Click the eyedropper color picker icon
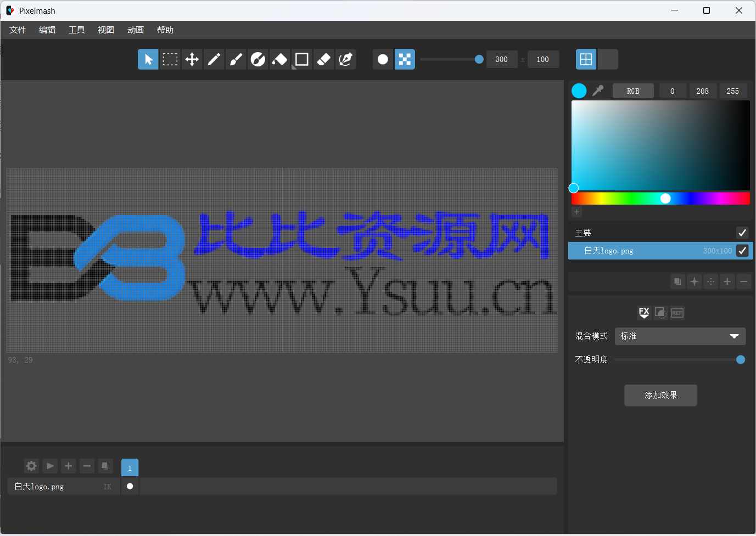 pyautogui.click(x=598, y=91)
